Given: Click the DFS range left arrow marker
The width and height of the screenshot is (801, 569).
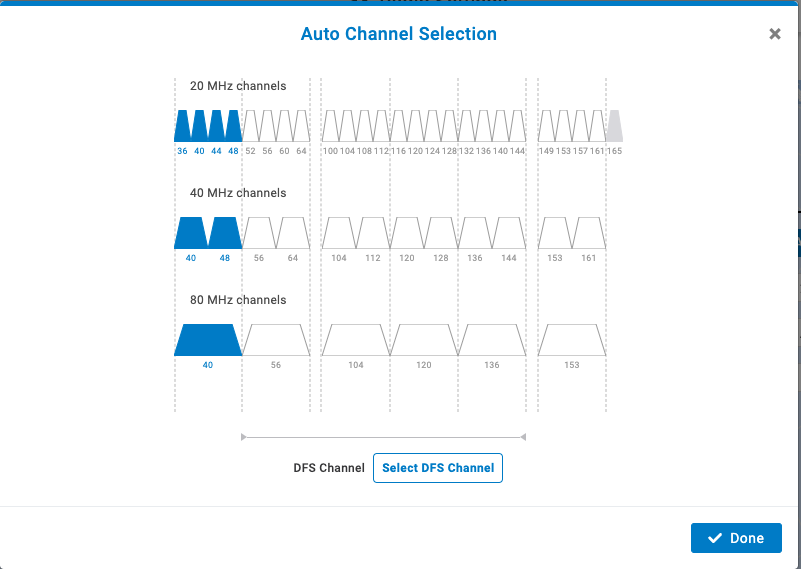Looking at the screenshot, I should (244, 437).
